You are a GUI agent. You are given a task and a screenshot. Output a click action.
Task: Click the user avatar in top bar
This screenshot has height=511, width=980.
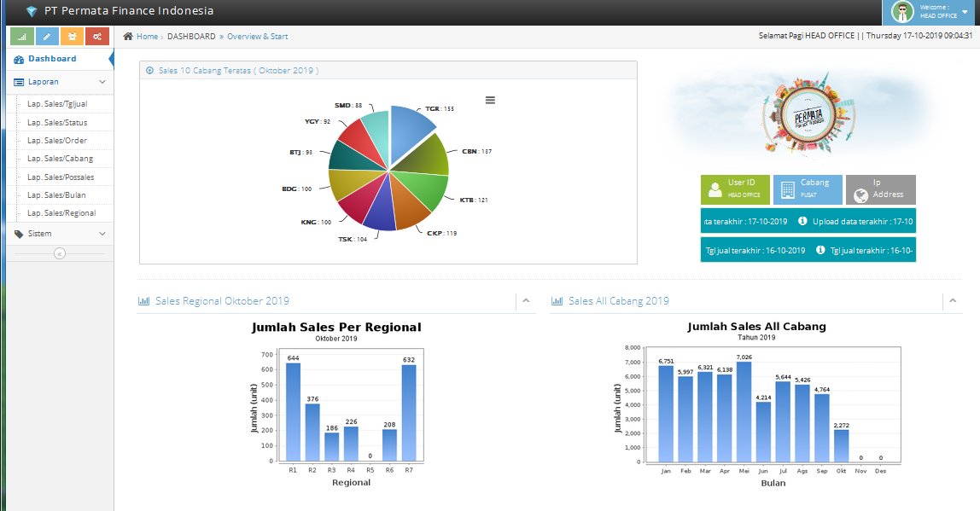pos(902,12)
